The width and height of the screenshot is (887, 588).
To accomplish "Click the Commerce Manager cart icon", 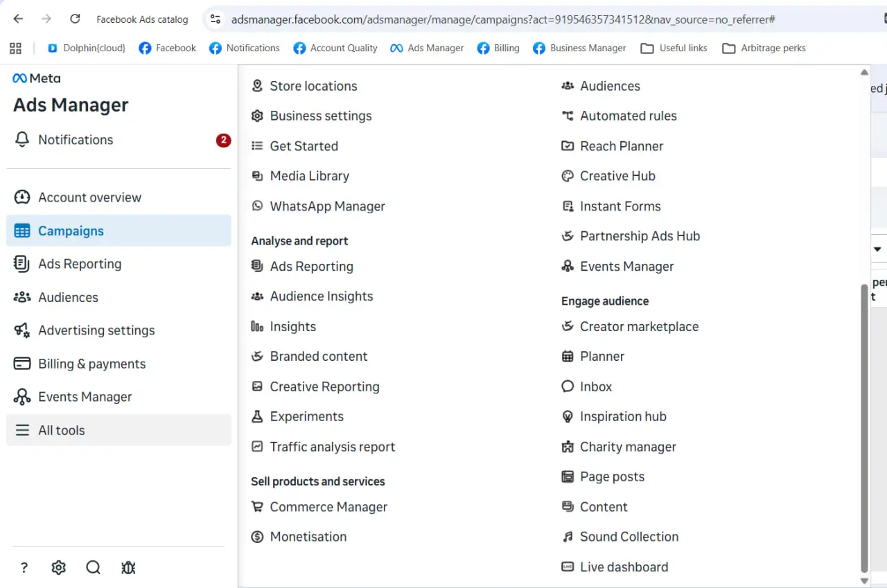I will point(257,507).
